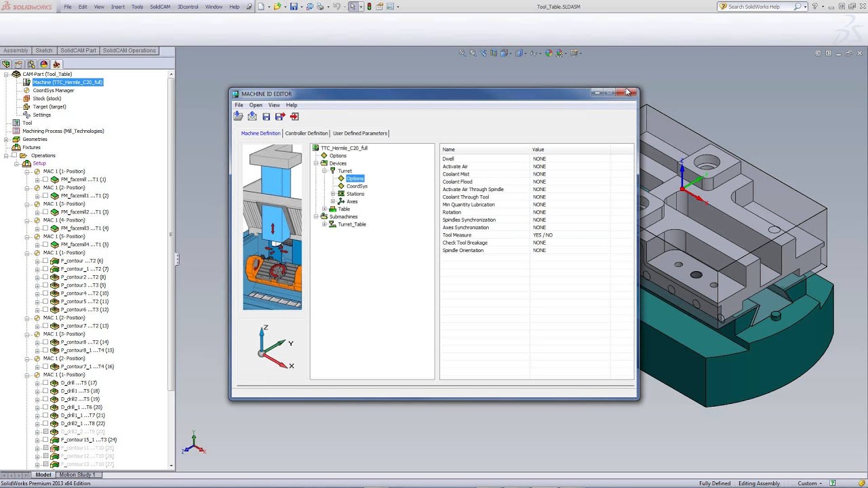Expand the Axes node in machine tree

(333, 201)
